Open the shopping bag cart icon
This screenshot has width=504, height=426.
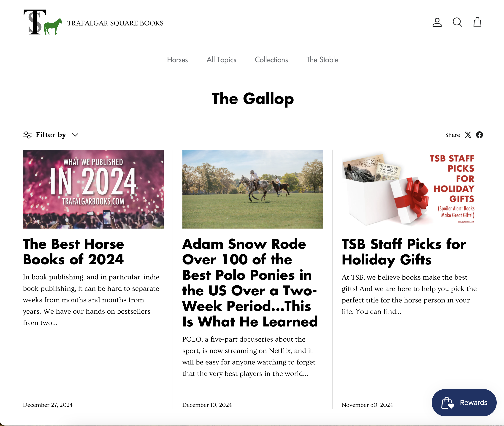[477, 22]
